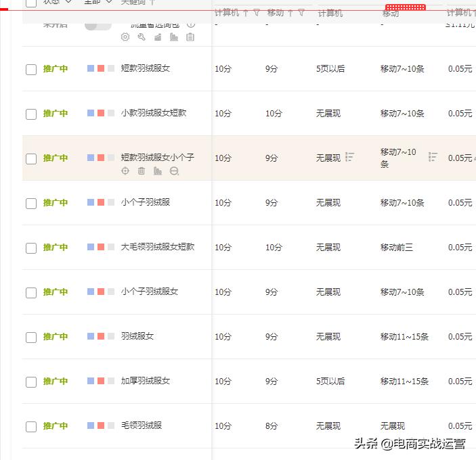The width and height of the screenshot is (476, 460).
Task: Open the list icon beside 移动7~10条 in the highlighted row
Action: (x=433, y=157)
